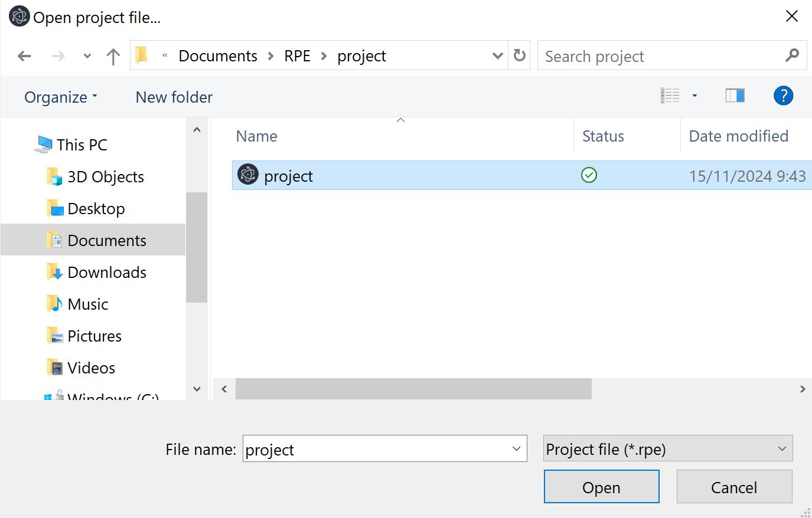Screen dimensions: 812x518
Task: Click sidebar scroll up arrow
Action: (197, 129)
